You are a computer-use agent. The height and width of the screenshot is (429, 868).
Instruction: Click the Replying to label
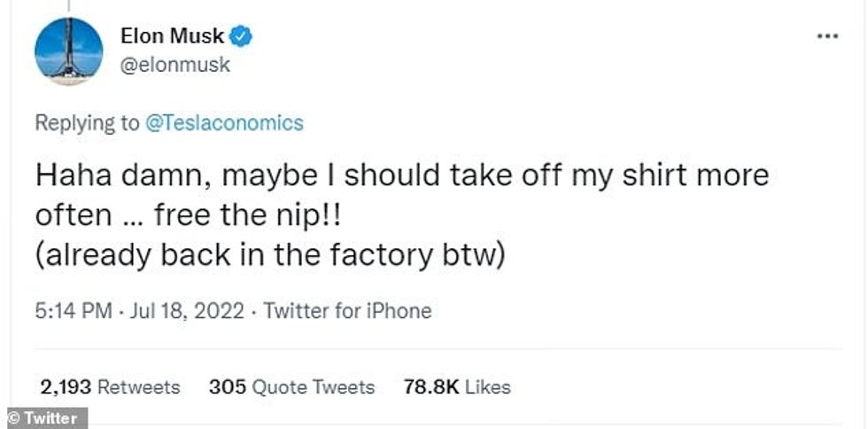87,123
